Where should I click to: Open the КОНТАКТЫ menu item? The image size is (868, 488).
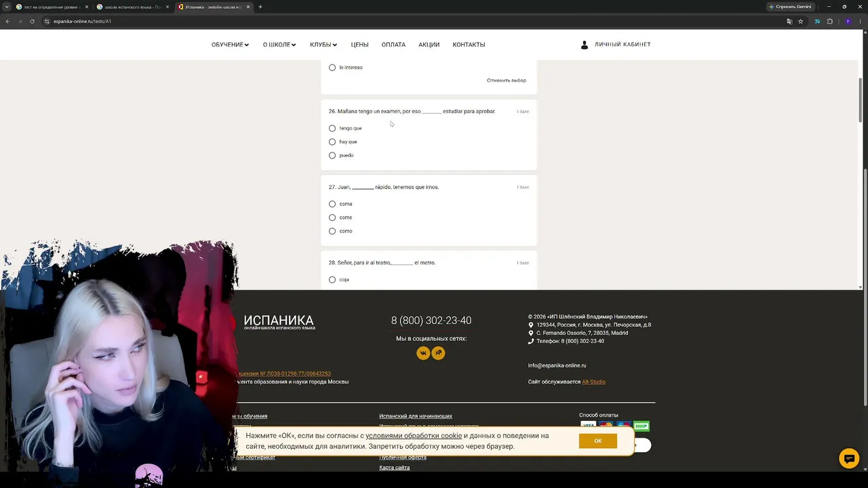(x=469, y=45)
